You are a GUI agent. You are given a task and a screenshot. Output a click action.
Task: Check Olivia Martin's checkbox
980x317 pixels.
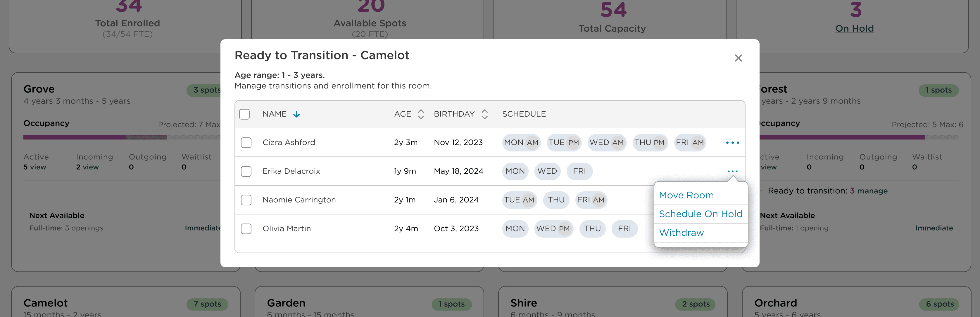coord(246,229)
